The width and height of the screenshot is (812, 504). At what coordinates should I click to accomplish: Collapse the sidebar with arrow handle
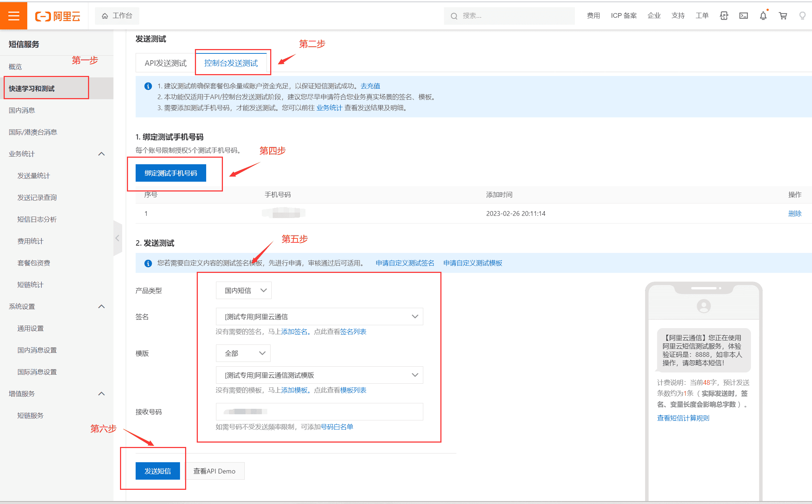[x=117, y=238]
